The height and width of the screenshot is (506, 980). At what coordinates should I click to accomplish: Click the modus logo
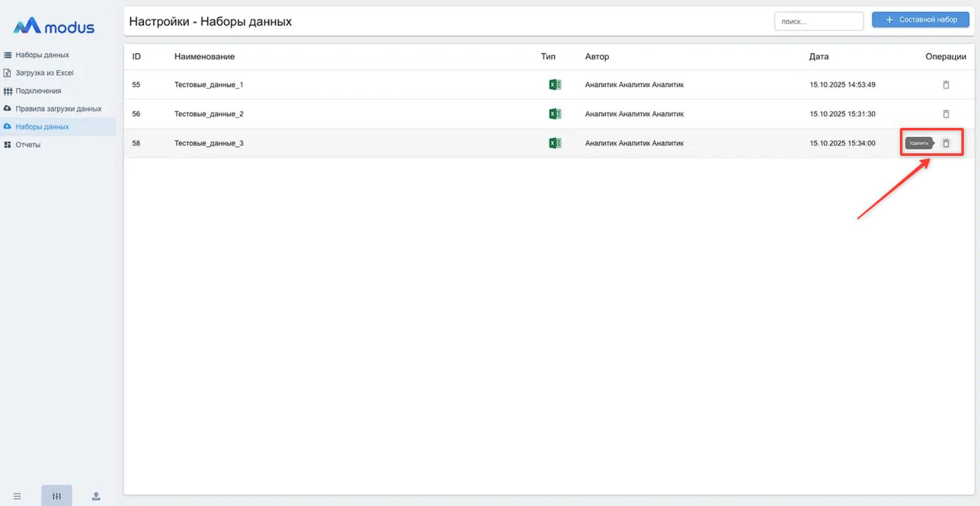click(x=54, y=26)
